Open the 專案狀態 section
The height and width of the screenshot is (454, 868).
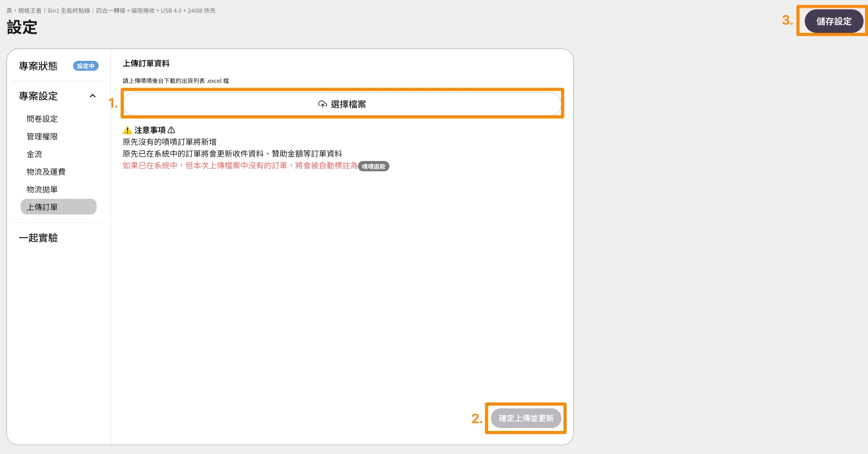[38, 66]
